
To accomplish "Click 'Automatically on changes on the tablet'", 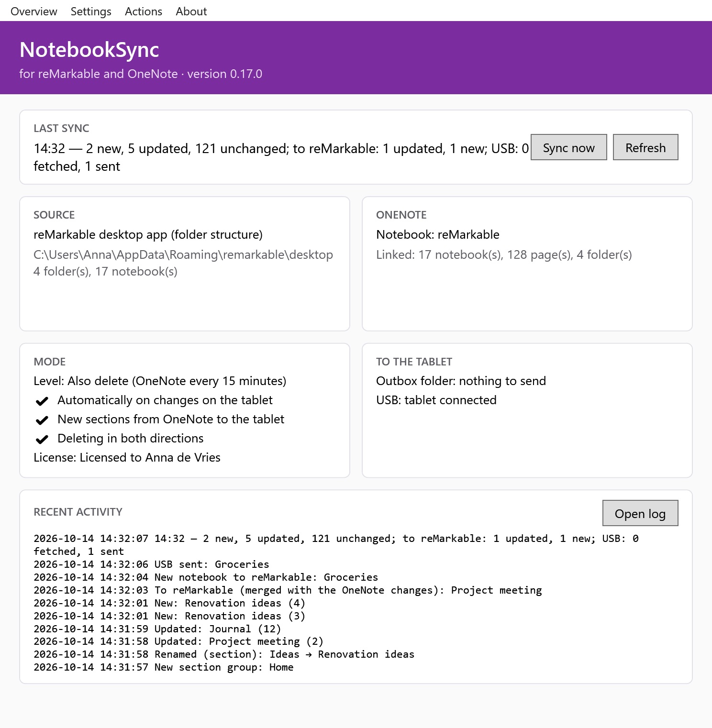I will [165, 400].
